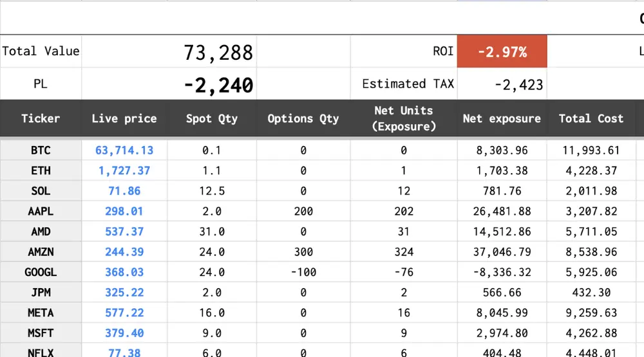The image size is (644, 357).
Task: Select the AMZN ticker cell
Action: coord(41,252)
